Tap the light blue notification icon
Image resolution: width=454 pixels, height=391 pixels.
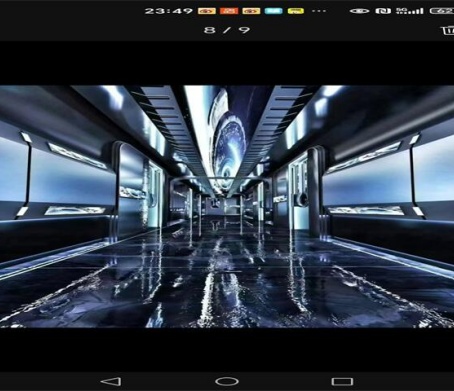273,11
